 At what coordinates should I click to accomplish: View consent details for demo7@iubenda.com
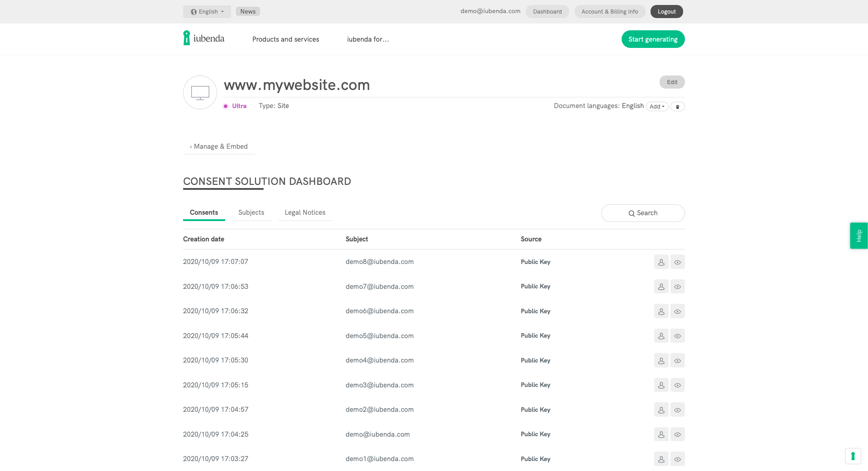click(677, 286)
